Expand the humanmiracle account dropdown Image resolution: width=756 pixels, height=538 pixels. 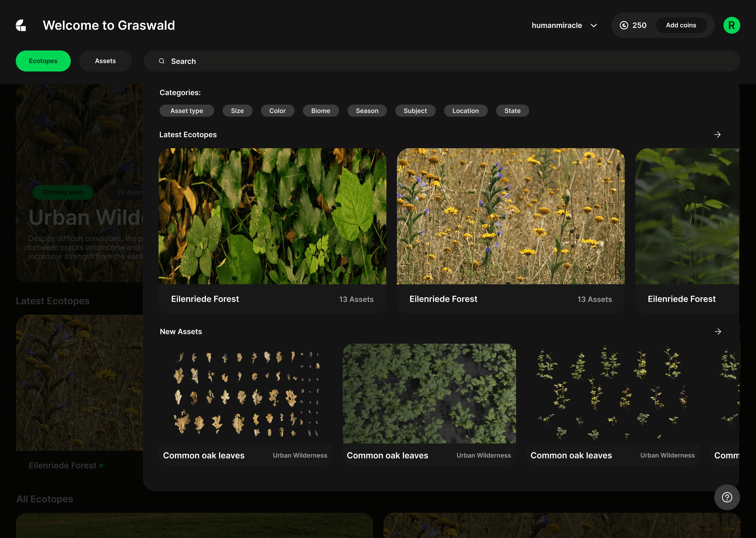click(593, 26)
